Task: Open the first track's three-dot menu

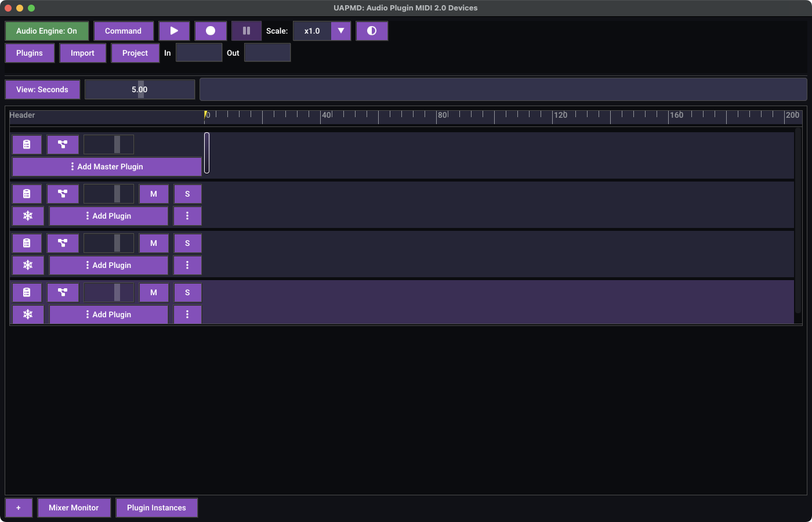Action: [187, 216]
